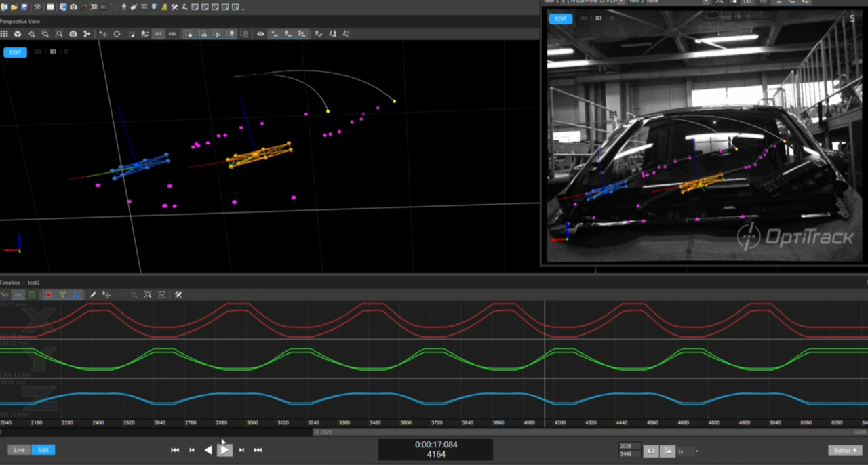The width and height of the screenshot is (868, 465).
Task: Select 3D mode in camera view
Action: pyautogui.click(x=598, y=18)
